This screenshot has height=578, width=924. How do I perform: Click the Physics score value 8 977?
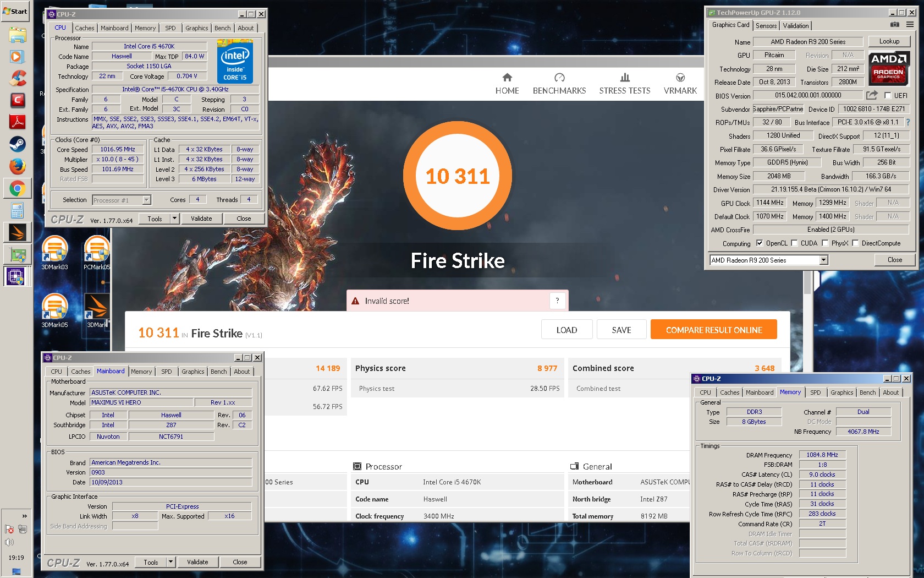coord(547,368)
